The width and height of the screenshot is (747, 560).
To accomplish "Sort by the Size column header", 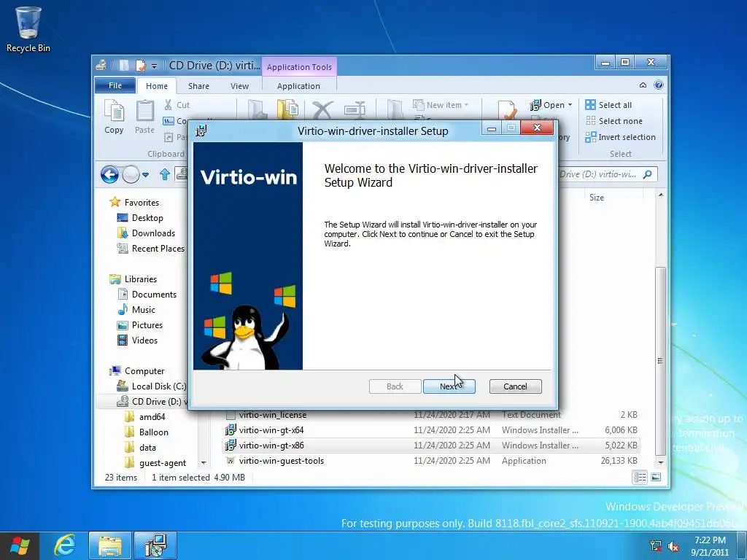I will point(597,197).
